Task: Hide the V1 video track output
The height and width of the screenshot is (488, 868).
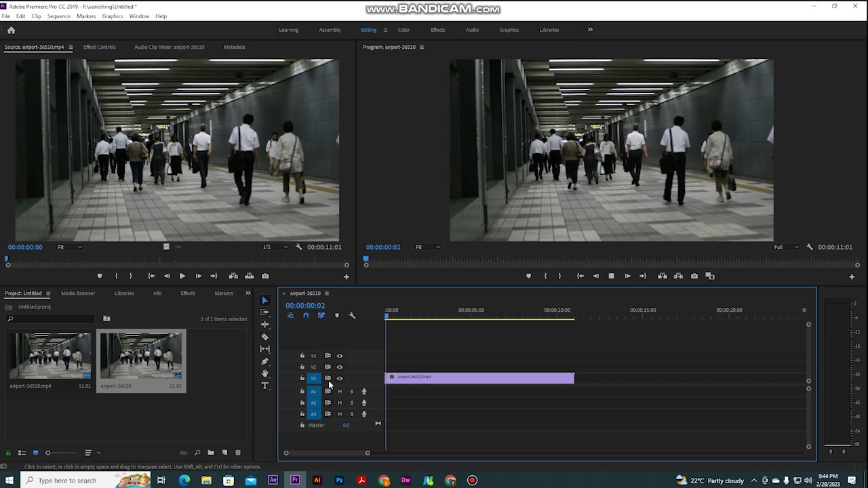Action: point(340,378)
